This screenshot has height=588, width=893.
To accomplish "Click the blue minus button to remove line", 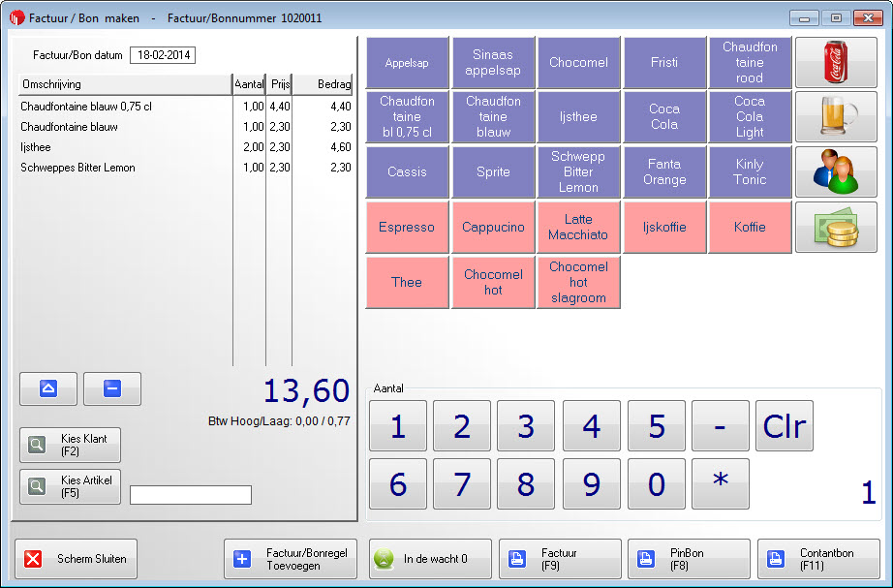I will coord(112,389).
